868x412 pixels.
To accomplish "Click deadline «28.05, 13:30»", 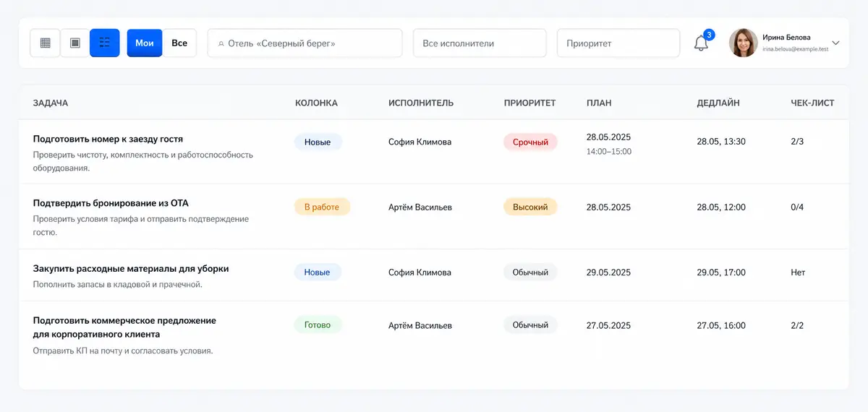I will (x=721, y=142).
